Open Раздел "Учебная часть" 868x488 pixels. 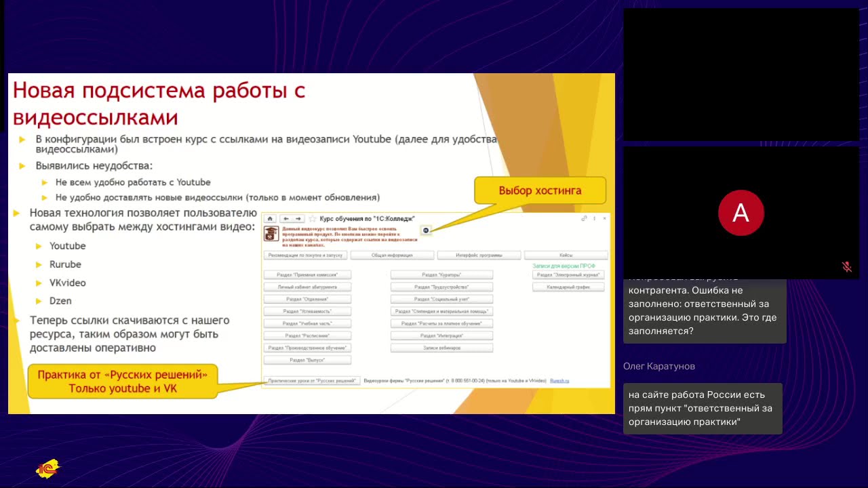pos(307,323)
